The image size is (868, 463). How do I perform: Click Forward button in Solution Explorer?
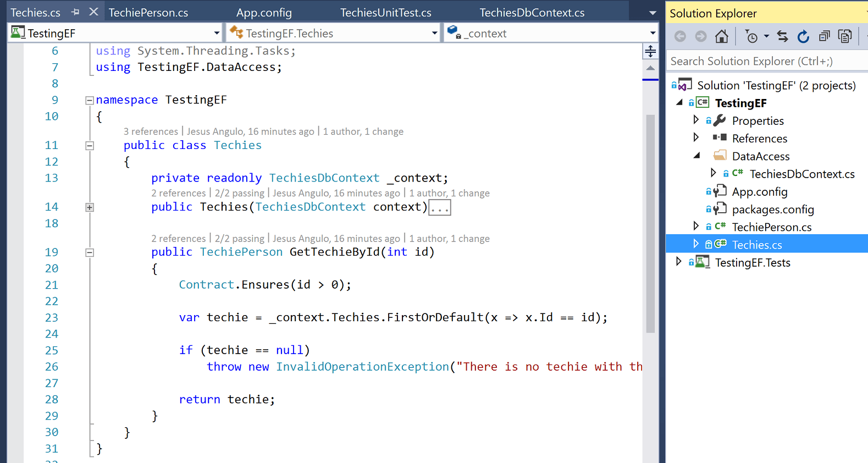click(x=701, y=36)
